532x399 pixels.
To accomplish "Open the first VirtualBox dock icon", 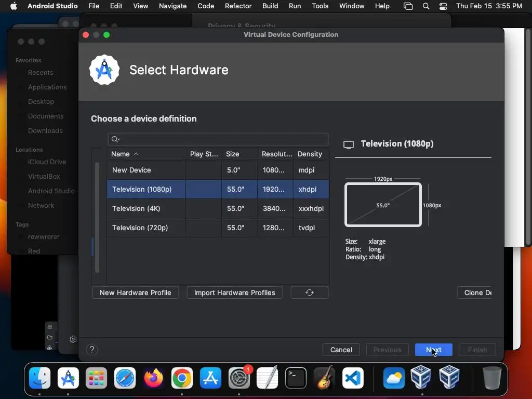I will (x=421, y=378).
